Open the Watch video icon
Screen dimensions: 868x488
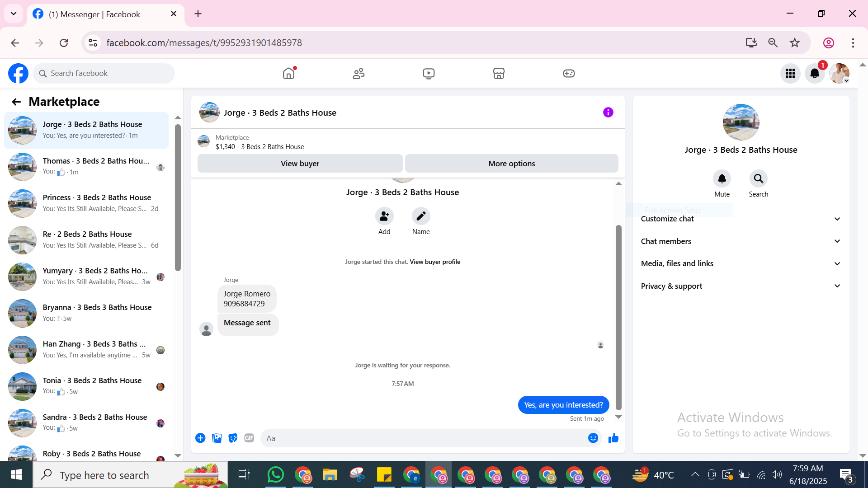click(429, 73)
